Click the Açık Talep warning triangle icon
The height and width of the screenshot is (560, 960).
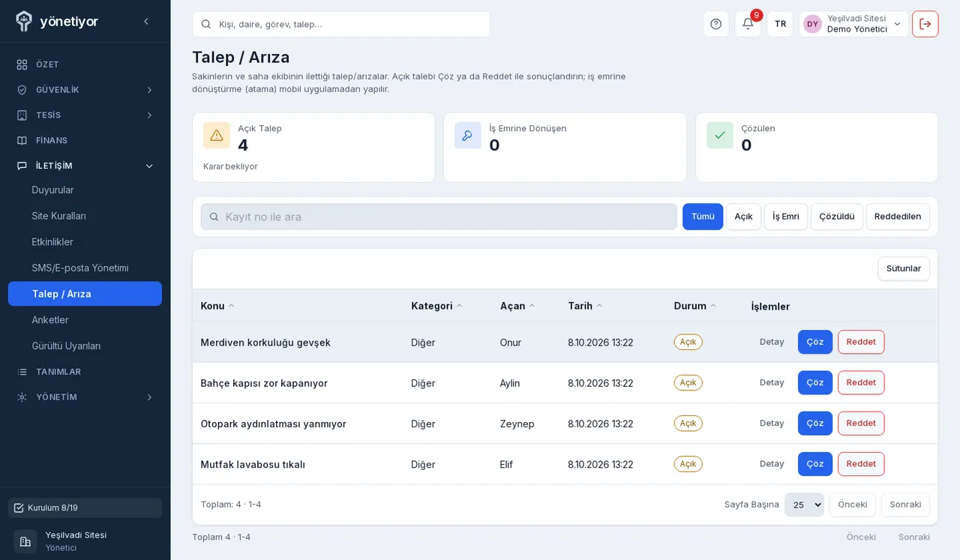217,136
